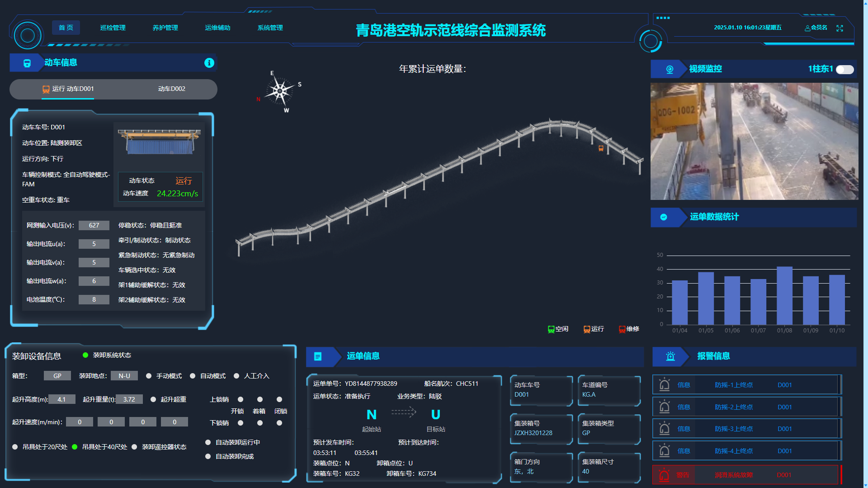Select the 人工介入 radio button
Screen dimensions: 868x488
236,376
